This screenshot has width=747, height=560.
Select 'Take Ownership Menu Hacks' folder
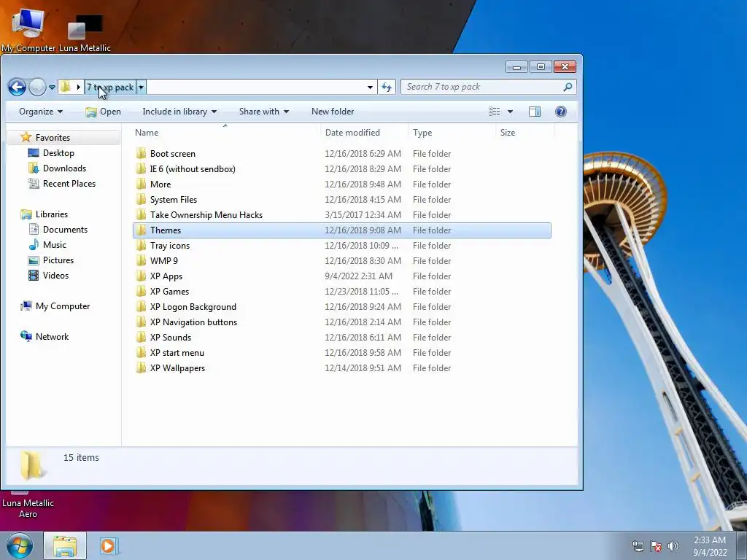[x=341, y=215]
